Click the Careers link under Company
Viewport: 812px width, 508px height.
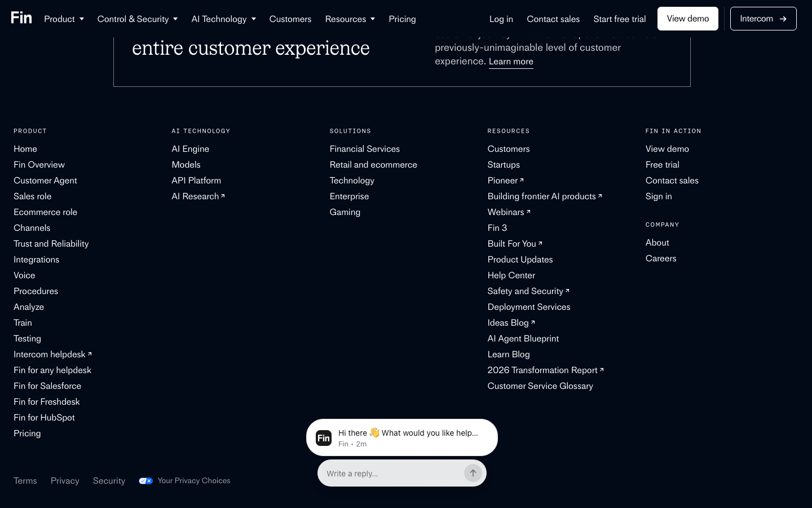(661, 258)
